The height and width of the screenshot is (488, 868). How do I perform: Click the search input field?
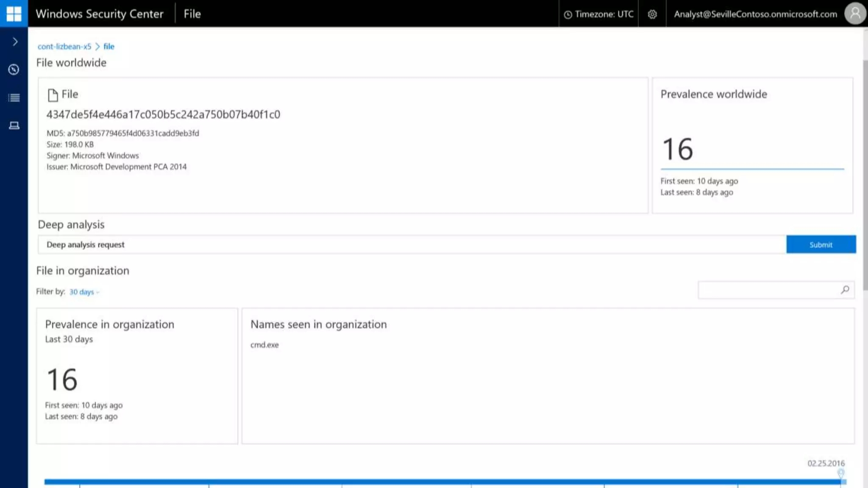(767, 290)
